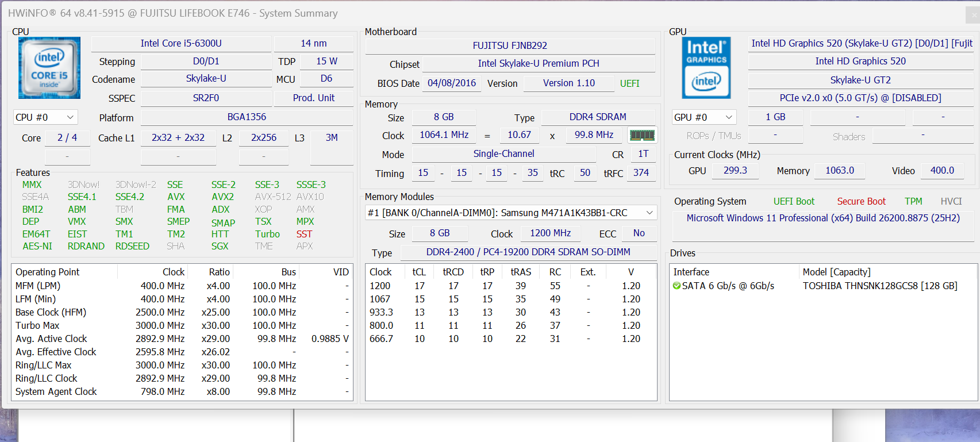Click the Video clock value 400.0
Viewport: 980px width, 442px height.
click(942, 171)
